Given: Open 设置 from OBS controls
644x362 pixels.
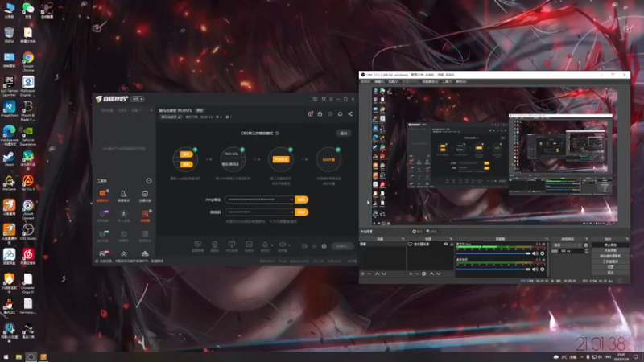Looking at the screenshot, I should (610, 267).
